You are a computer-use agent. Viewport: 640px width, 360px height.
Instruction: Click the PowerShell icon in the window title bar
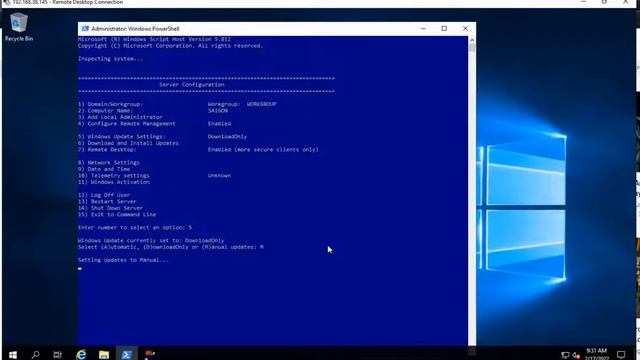coord(85,29)
